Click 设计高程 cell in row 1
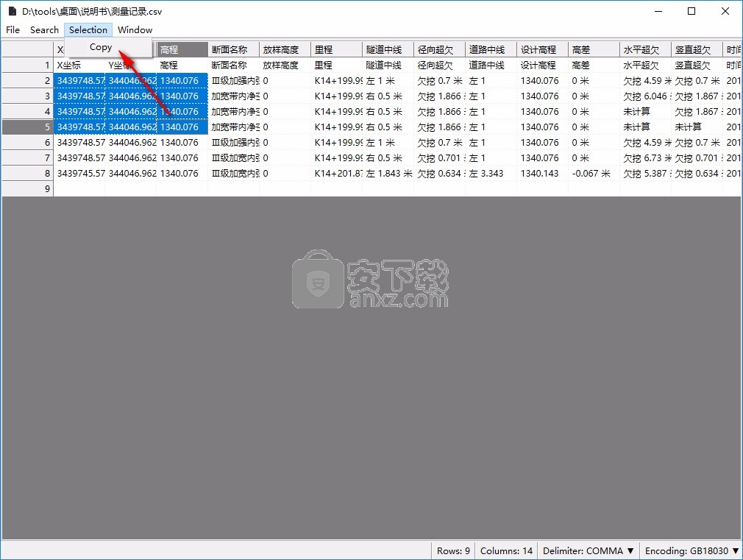The width and height of the screenshot is (743, 560). [x=543, y=65]
